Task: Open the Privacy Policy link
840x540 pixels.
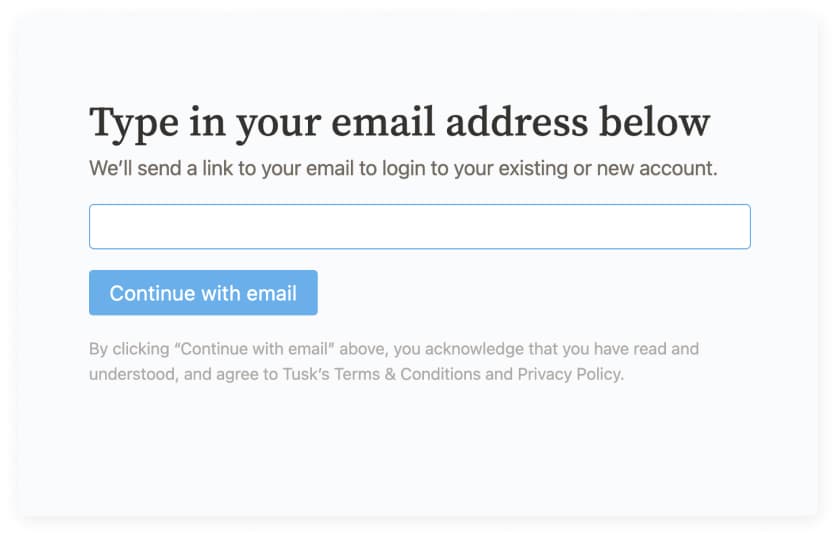Action: click(x=569, y=374)
